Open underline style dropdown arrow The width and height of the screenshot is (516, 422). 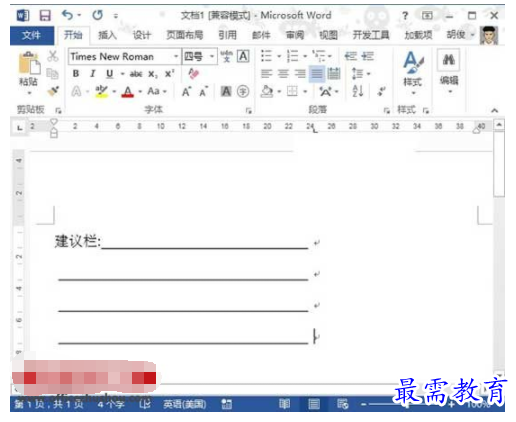122,74
